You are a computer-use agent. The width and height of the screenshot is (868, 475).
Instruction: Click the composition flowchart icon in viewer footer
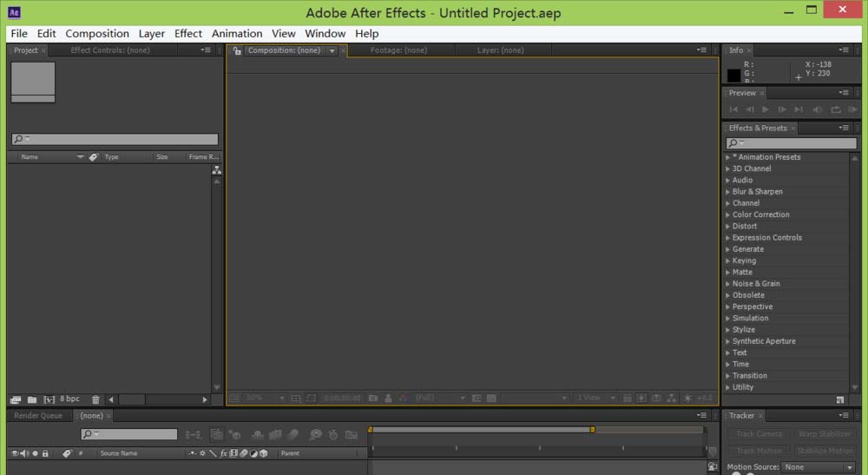pos(672,398)
